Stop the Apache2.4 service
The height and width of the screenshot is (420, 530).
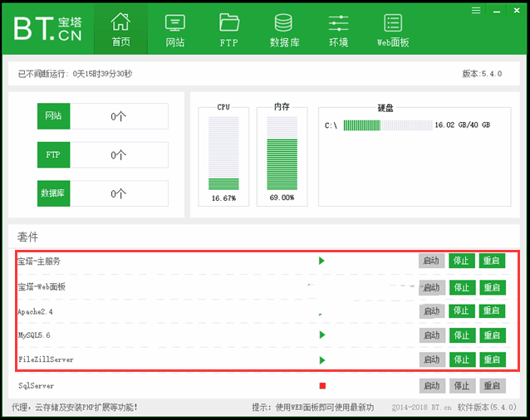461,311
